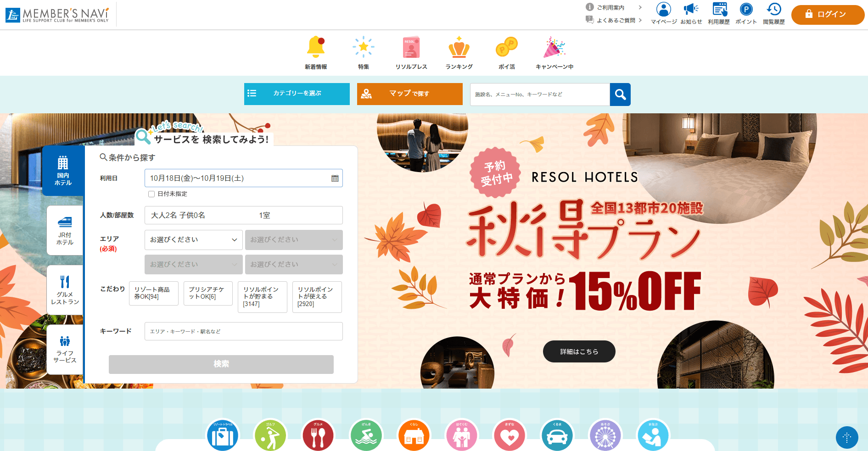Click the blue search magnifier button
This screenshot has height=451, width=868.
click(620, 95)
